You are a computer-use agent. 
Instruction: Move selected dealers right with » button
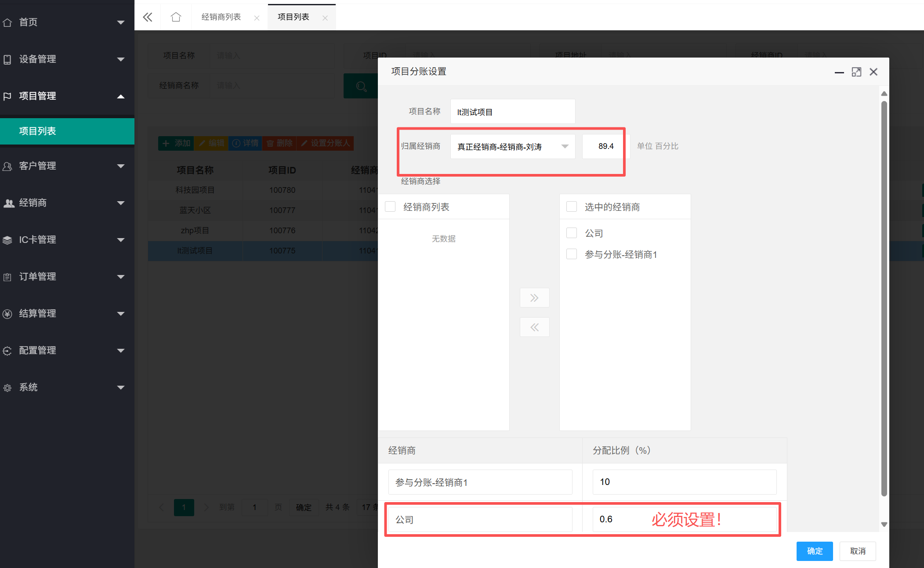534,298
